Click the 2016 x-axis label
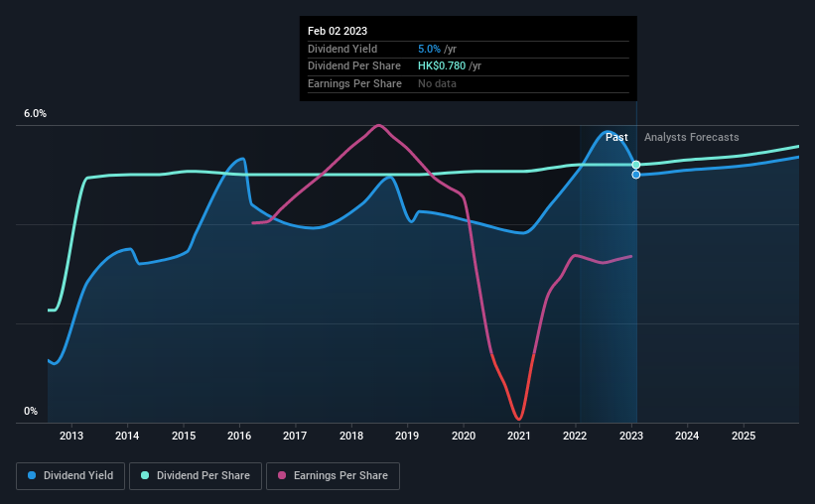 pos(239,436)
